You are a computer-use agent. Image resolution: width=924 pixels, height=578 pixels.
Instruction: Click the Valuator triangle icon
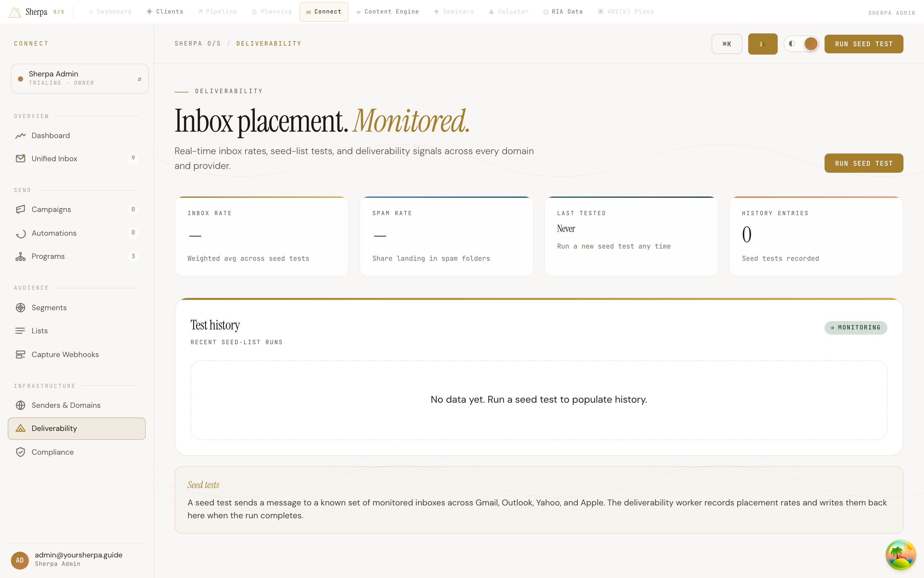point(492,12)
